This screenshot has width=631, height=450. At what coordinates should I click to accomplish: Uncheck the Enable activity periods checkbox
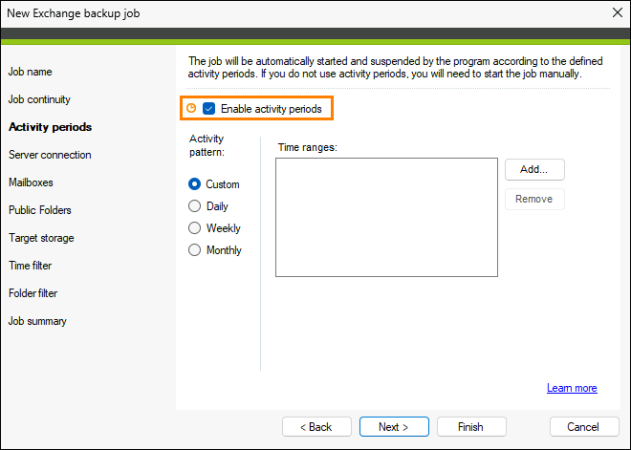point(209,108)
